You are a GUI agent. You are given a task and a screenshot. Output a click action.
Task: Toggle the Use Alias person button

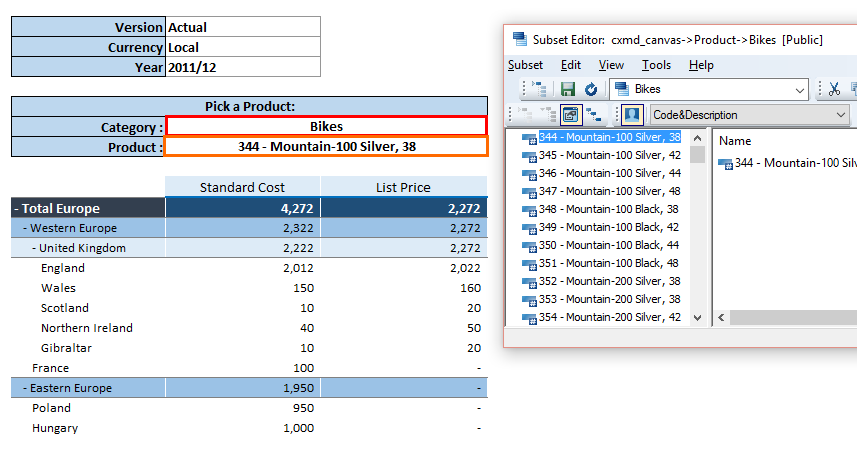click(631, 115)
